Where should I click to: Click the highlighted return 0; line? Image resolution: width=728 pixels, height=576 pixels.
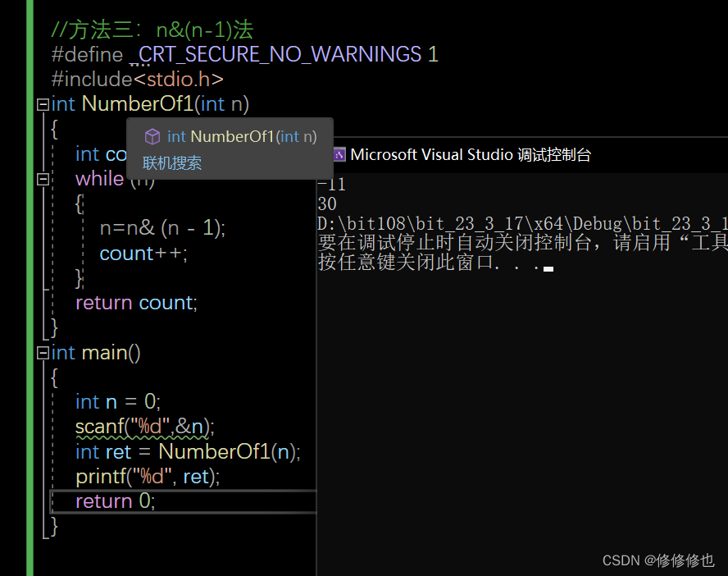tap(115, 501)
